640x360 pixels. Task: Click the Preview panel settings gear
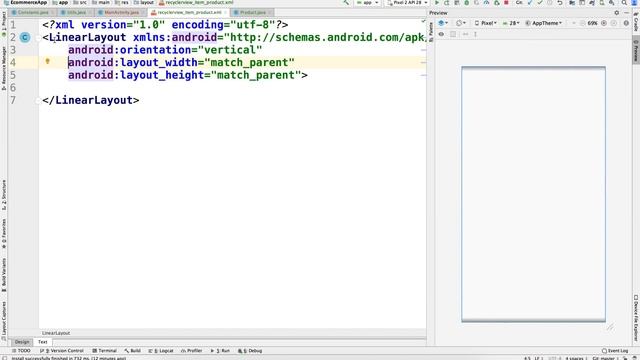tap(616, 13)
